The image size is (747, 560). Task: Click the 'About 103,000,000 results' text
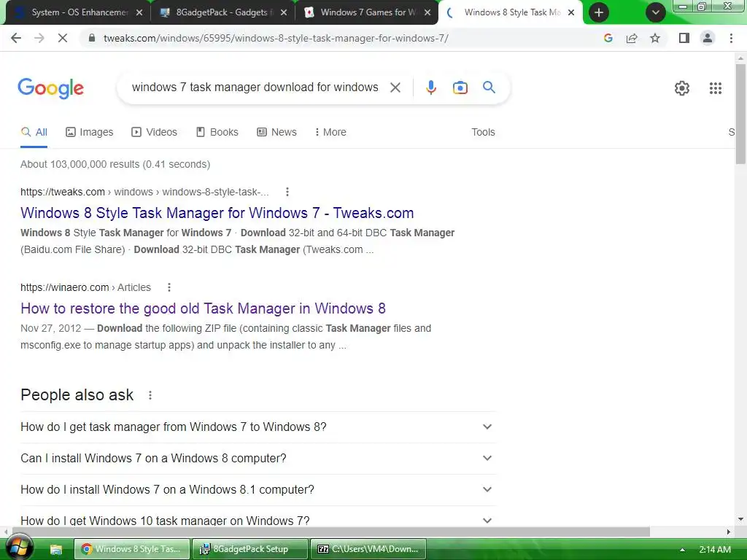[115, 164]
